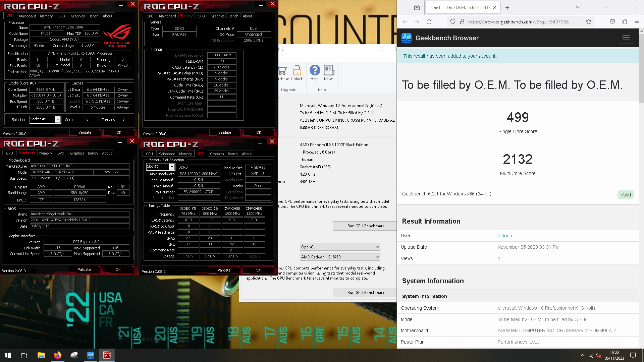Click the Core Speed value 4264.5 MHz
The width and height of the screenshot is (644, 362).
(46, 89)
